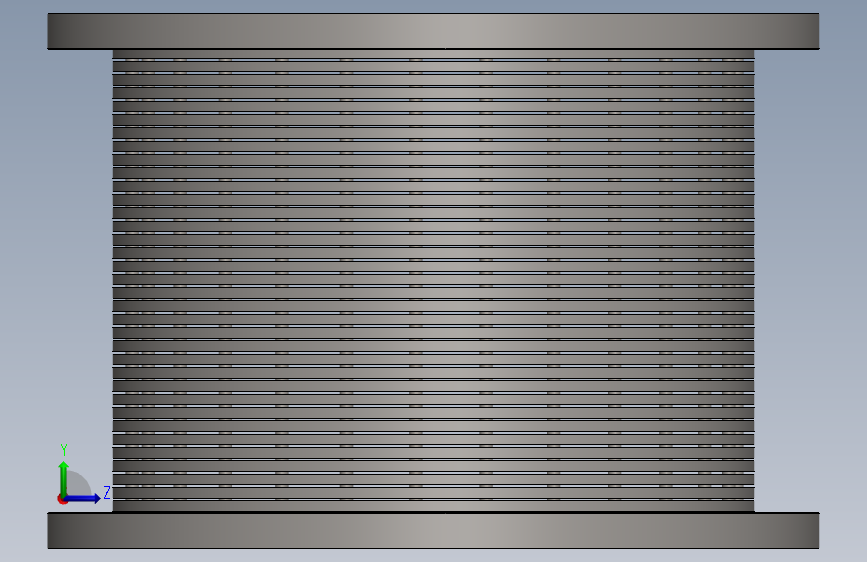
Task: Select the bottom flange plate of the model
Action: tap(433, 530)
